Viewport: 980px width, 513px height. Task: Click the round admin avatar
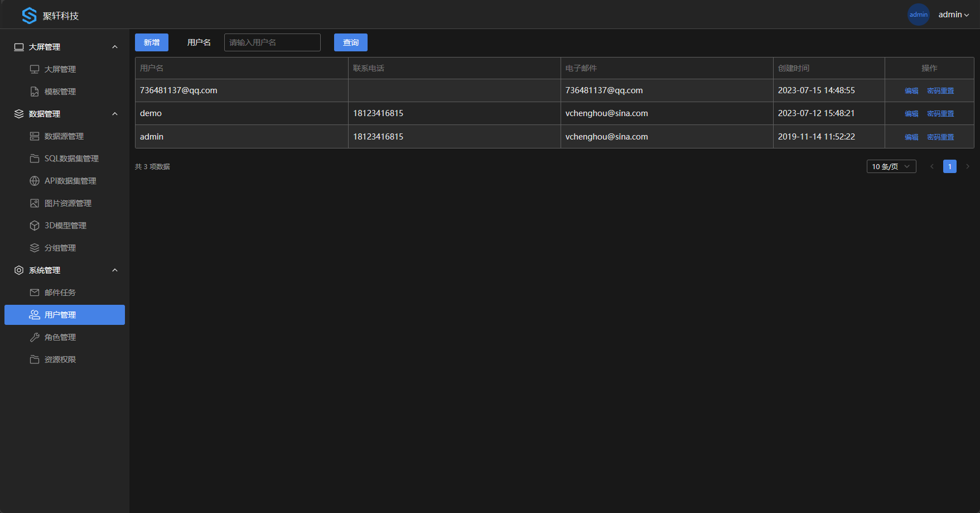919,15
